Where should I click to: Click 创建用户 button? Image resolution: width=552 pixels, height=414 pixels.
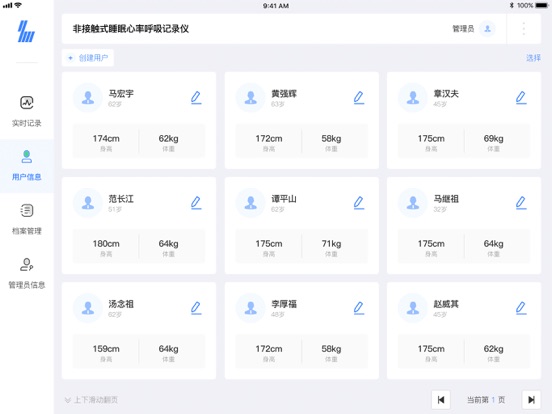(88, 58)
